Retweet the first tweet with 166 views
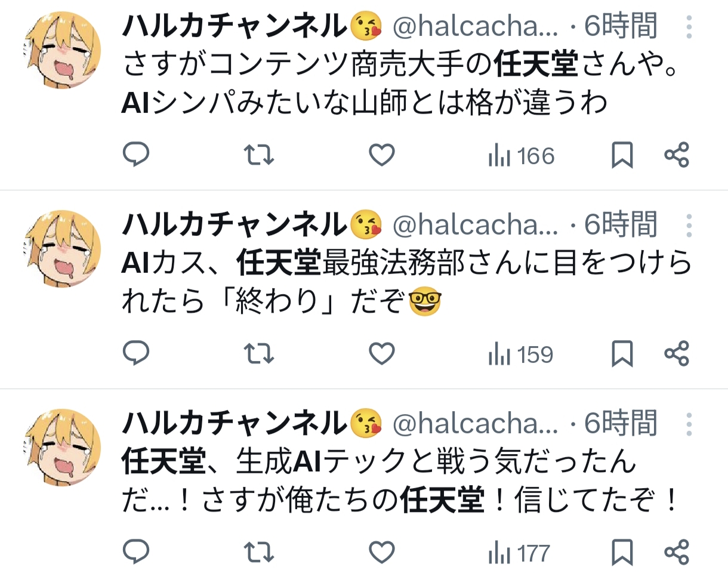This screenshot has width=728, height=583. 260,156
